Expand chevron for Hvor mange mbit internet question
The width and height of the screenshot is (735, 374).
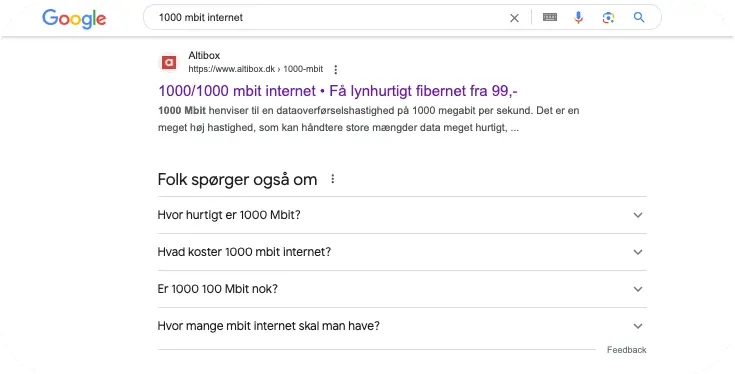click(638, 326)
